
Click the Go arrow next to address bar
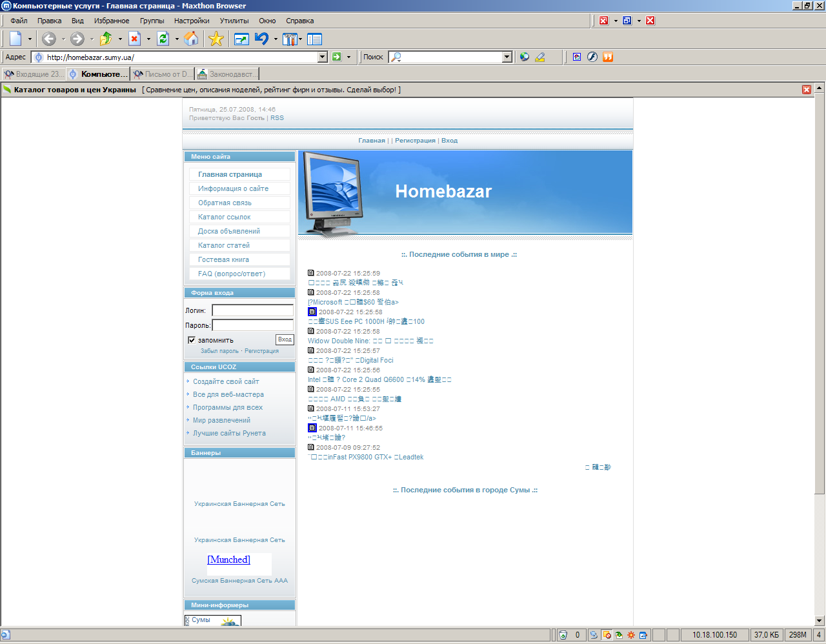point(336,57)
